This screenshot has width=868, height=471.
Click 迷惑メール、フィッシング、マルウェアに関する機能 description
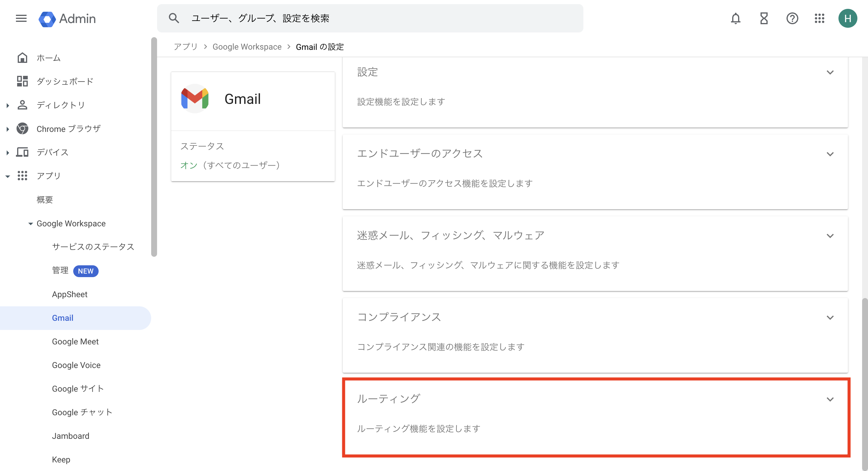(x=488, y=265)
